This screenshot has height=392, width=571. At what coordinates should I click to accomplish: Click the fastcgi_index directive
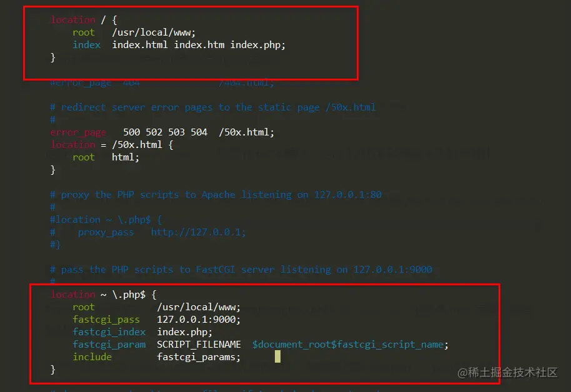[x=109, y=331]
